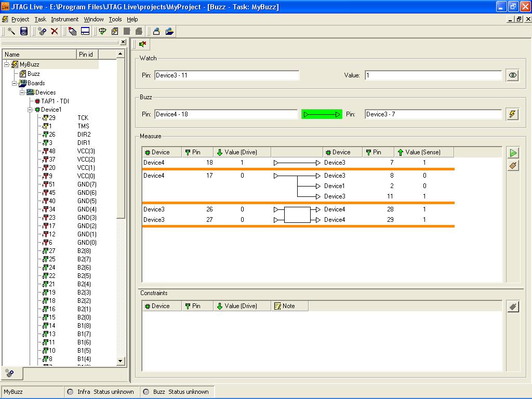Click the green Buzz connection indicator
This screenshot has height=399, width=532.
coord(322,114)
